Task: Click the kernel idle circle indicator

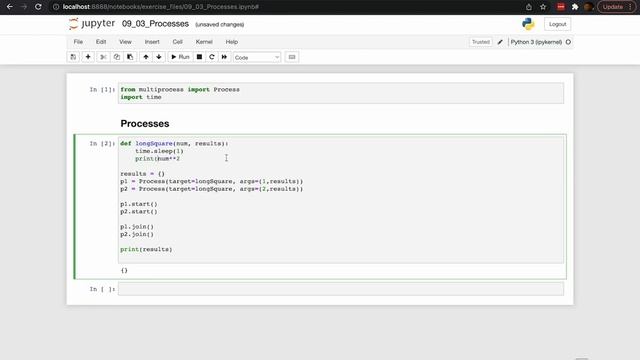Action: (x=568, y=42)
